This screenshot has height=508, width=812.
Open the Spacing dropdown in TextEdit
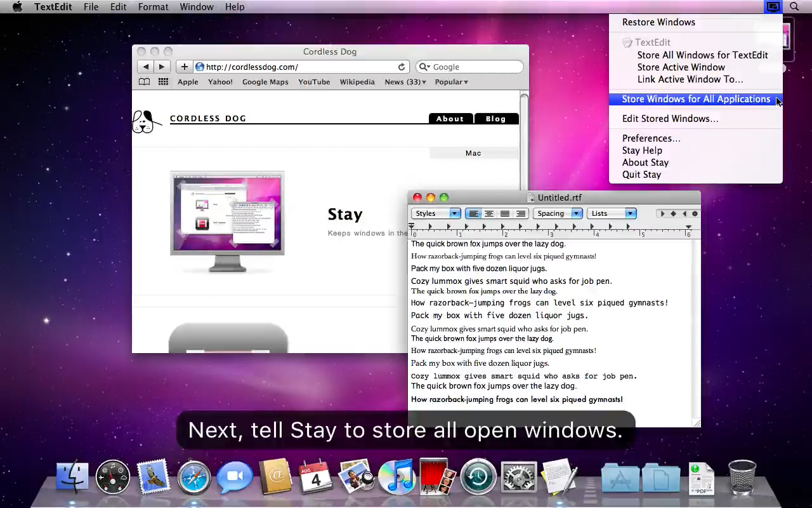[x=558, y=213]
